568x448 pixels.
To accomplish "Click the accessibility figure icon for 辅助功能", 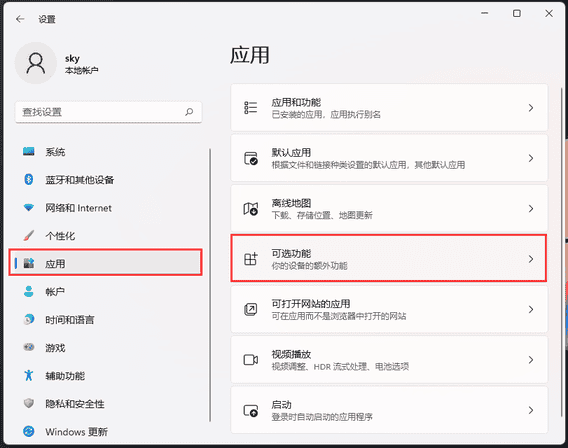I will [29, 375].
